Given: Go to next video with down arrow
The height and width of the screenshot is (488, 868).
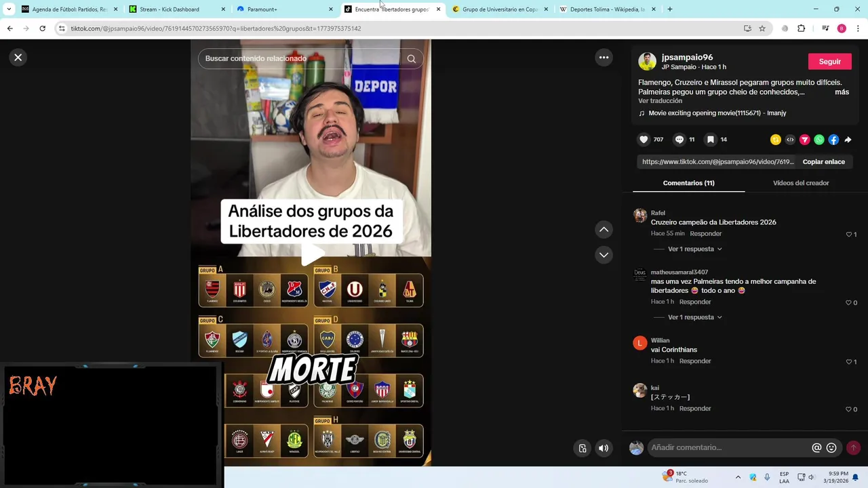Looking at the screenshot, I should (604, 255).
